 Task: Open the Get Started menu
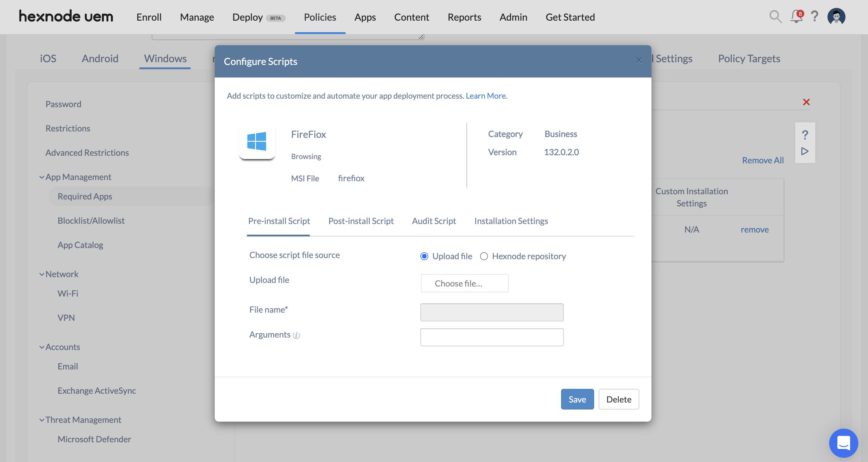point(570,17)
